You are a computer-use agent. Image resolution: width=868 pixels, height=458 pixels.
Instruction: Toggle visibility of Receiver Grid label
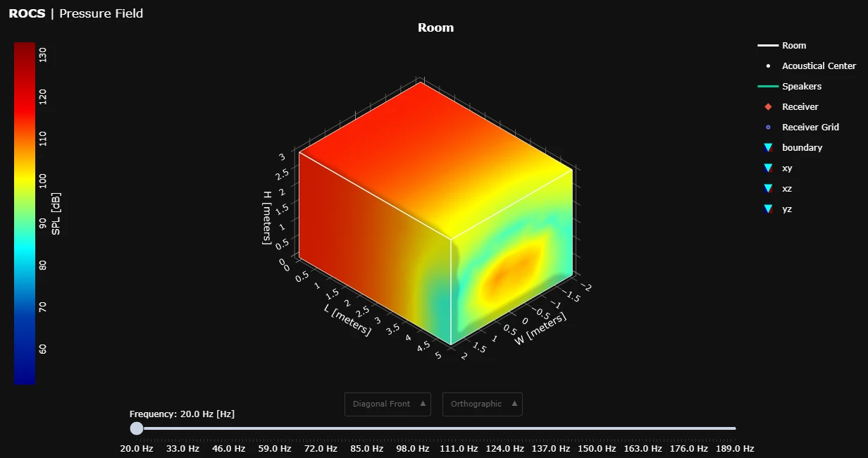click(x=810, y=128)
